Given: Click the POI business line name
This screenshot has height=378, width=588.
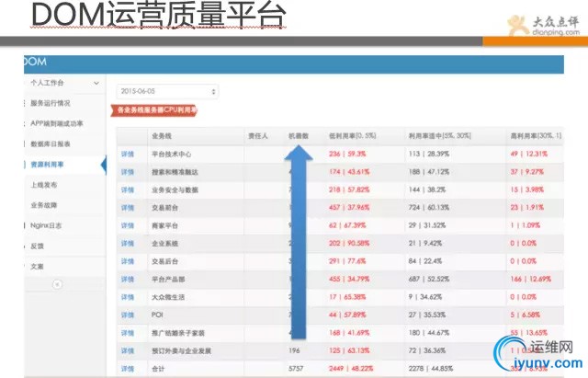Looking at the screenshot, I should click(x=157, y=315).
